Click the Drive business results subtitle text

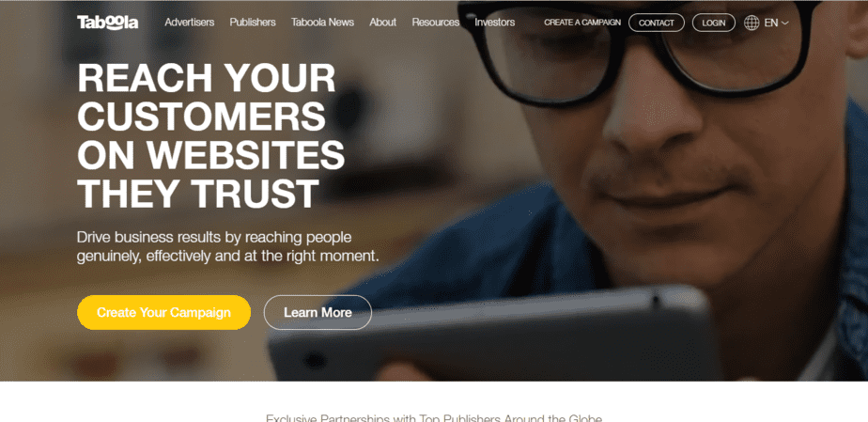pos(228,247)
